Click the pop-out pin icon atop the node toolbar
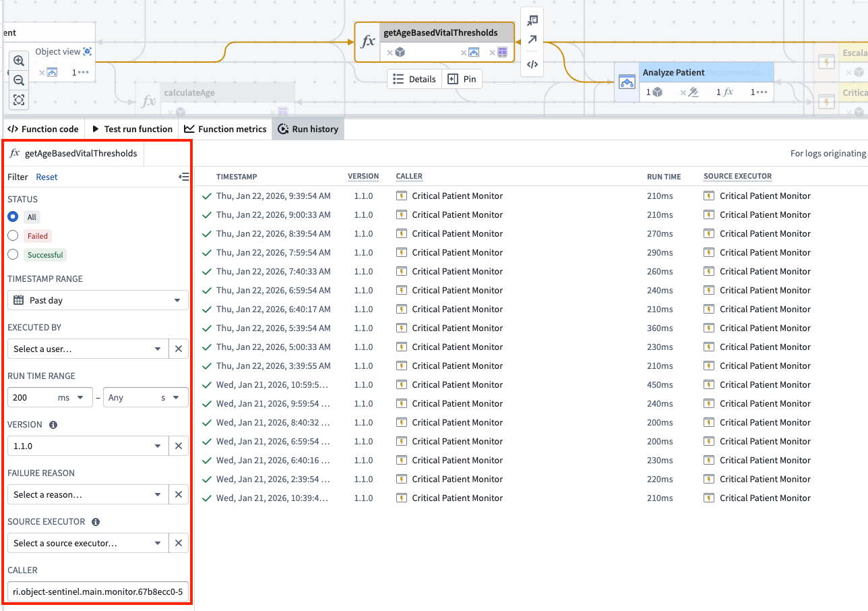 click(532, 20)
